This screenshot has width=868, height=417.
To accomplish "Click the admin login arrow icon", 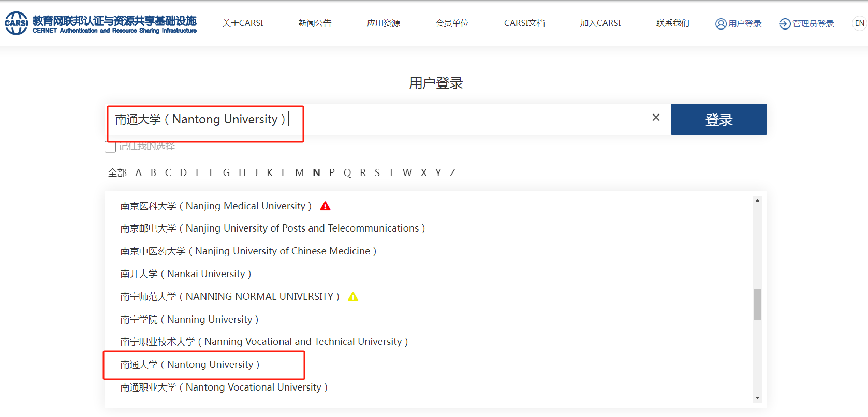I will click(x=785, y=24).
